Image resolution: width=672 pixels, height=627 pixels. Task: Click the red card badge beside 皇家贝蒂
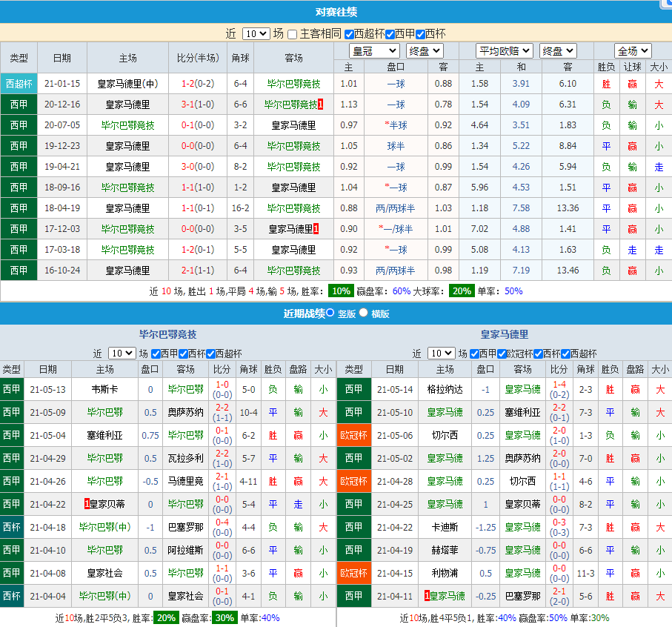87,504
